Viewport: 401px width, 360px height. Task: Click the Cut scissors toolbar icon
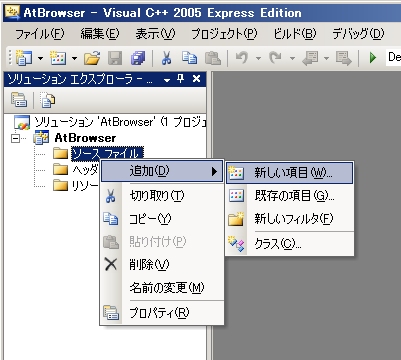pyautogui.click(x=166, y=58)
